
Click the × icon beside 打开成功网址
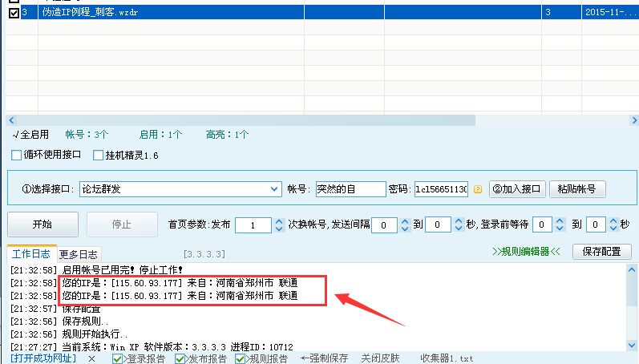(x=92, y=358)
